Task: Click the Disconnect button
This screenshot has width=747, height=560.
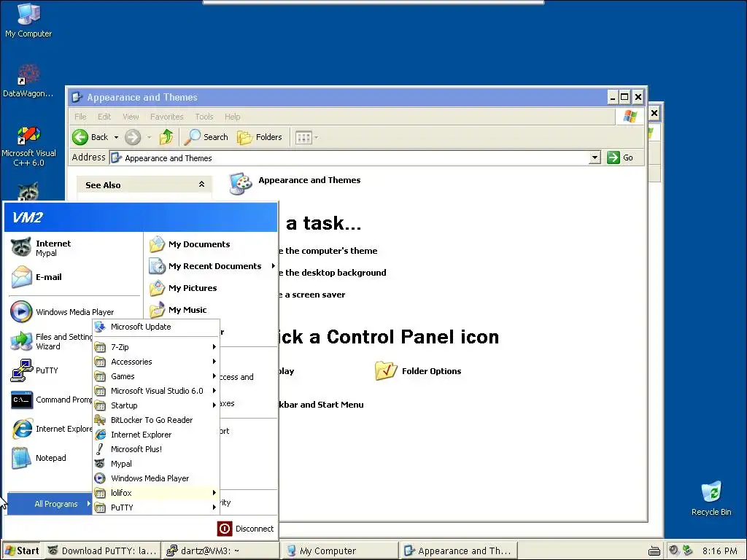Action: click(x=245, y=529)
